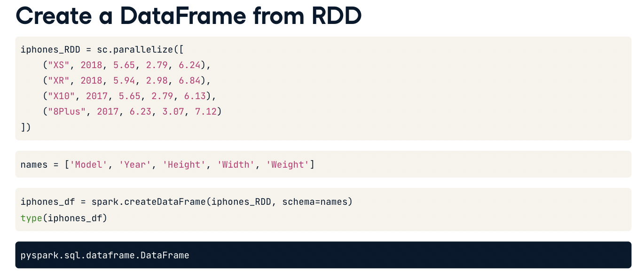Click the "XS" string in the code
Screen dimensions: 644x279
pos(59,65)
